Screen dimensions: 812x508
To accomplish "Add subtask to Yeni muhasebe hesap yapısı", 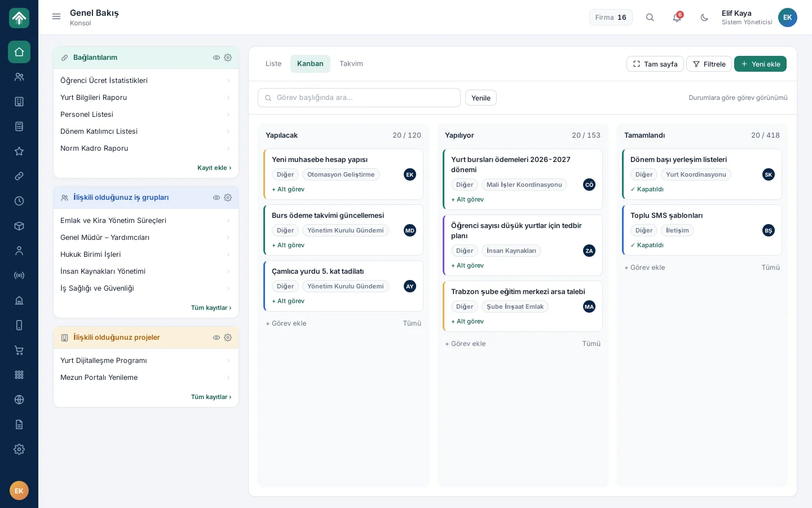I will point(288,190).
